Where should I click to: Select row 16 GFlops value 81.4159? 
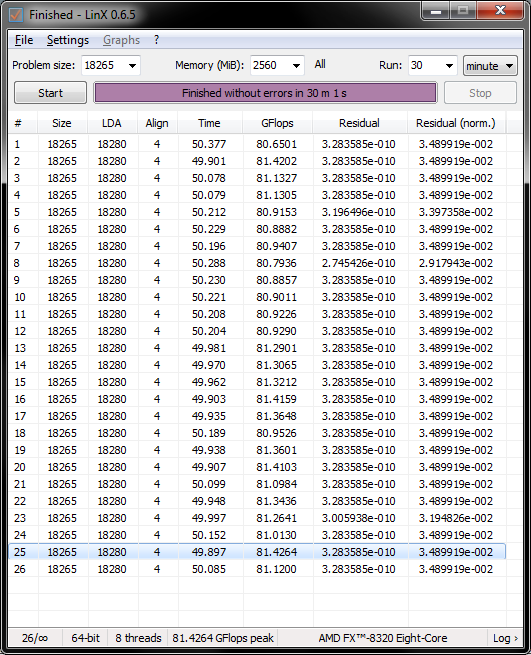[277, 399]
